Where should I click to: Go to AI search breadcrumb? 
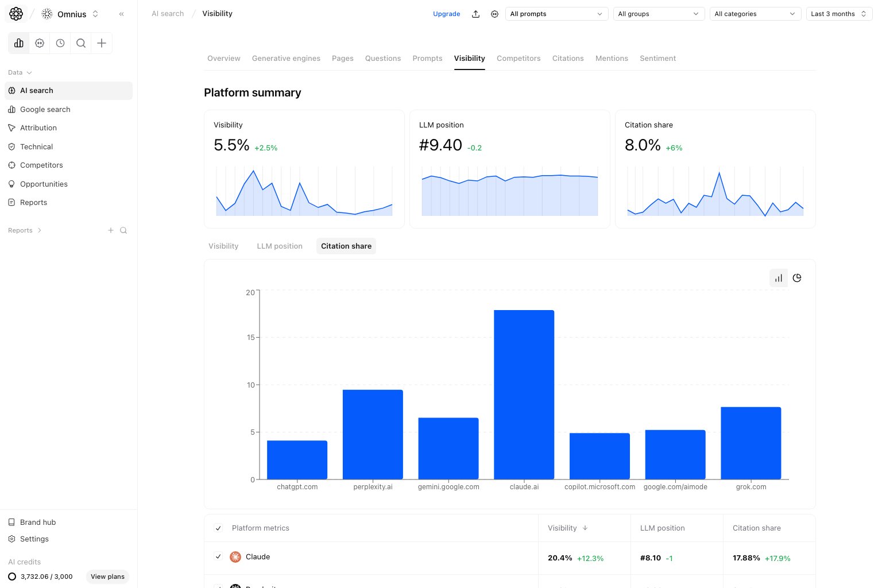point(168,14)
